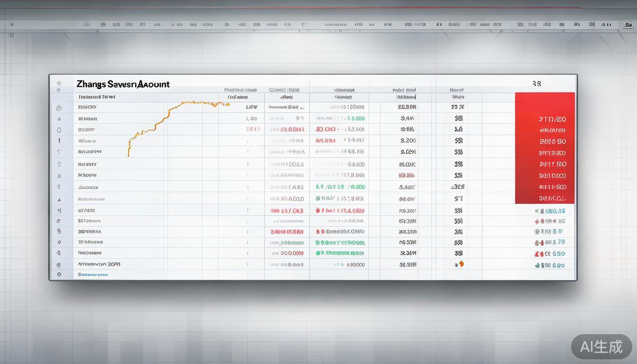Image resolution: width=637 pixels, height=364 pixels.
Task: Select the row header labeled 5
Action: (59, 231)
